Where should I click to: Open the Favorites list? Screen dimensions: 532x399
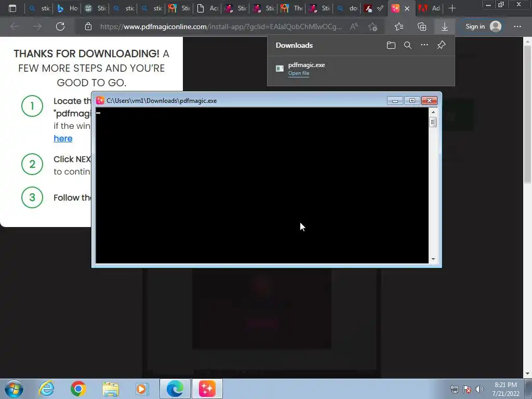point(399,26)
